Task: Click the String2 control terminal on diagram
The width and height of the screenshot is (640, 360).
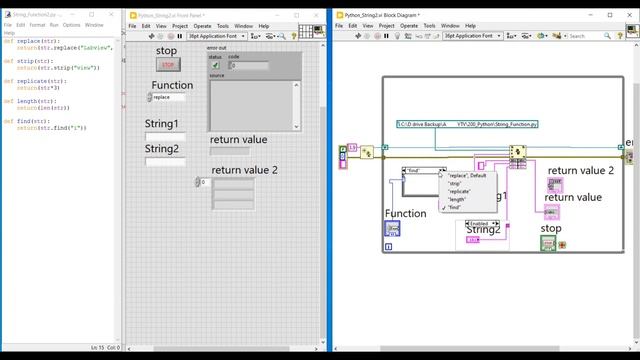Action: click(x=473, y=240)
